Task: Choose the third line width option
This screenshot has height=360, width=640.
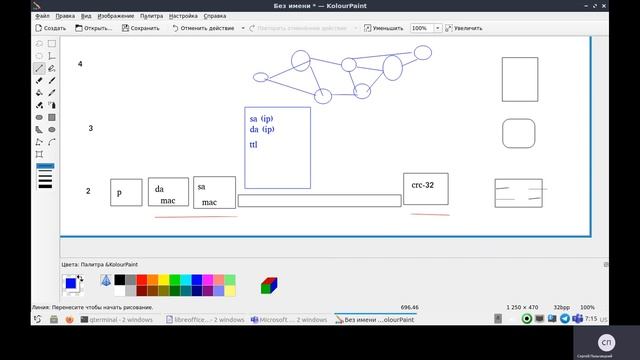Action: point(45,176)
